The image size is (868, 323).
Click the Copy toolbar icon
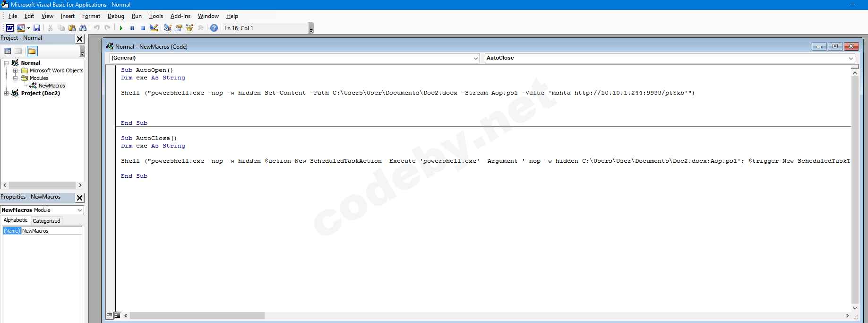[x=61, y=28]
